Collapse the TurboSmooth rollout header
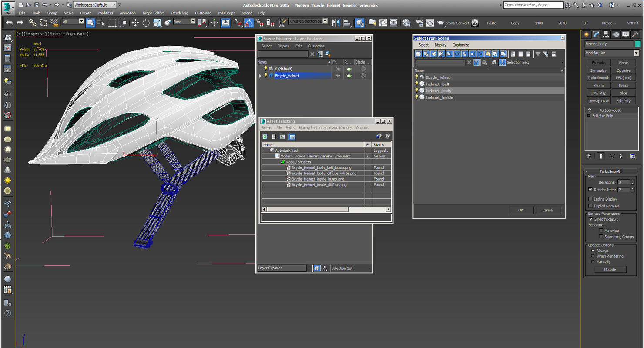Screen dimensions: 644x348 coord(611,171)
